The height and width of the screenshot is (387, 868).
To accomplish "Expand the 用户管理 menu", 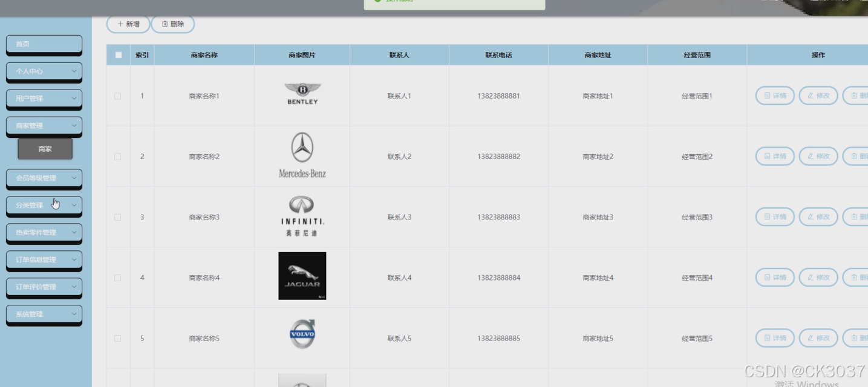I will coord(44,99).
